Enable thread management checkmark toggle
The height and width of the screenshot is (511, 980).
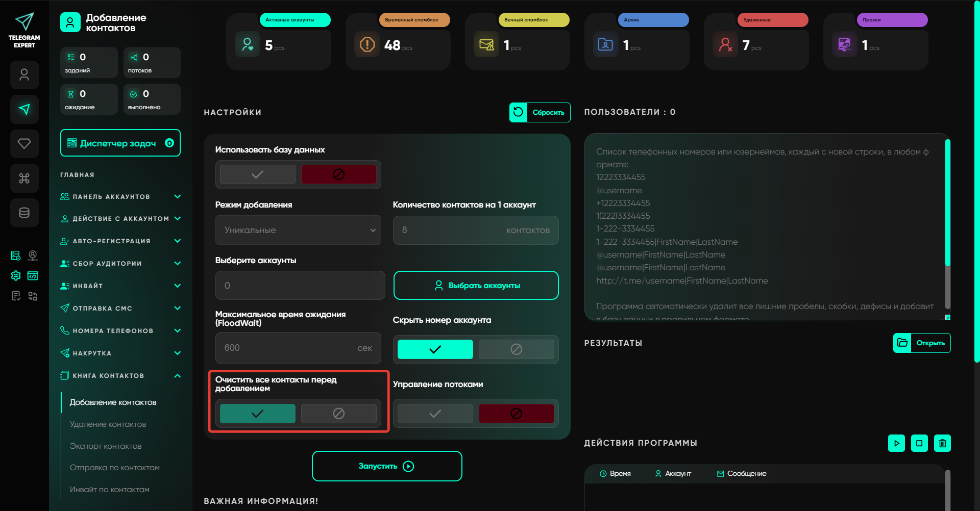[x=435, y=414]
